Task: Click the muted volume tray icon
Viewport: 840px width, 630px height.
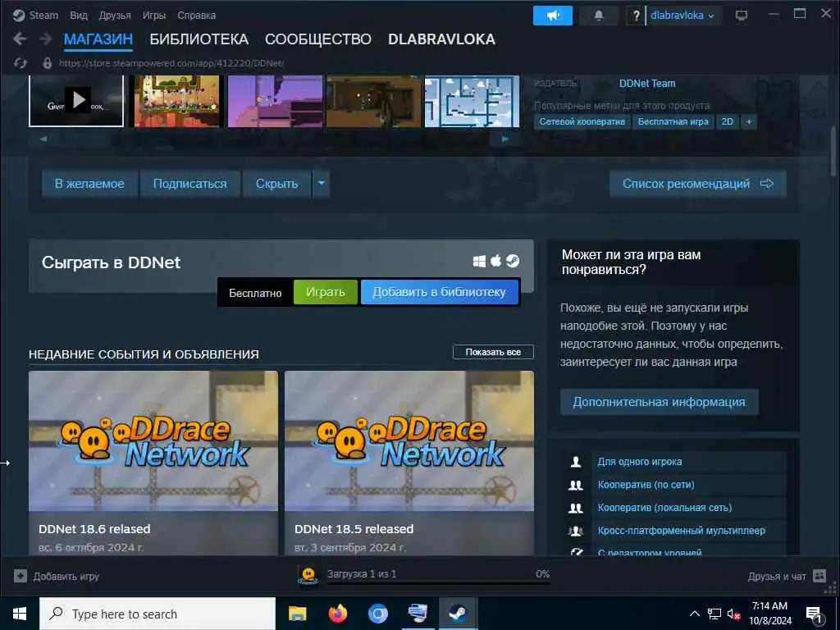Action: tap(733, 614)
